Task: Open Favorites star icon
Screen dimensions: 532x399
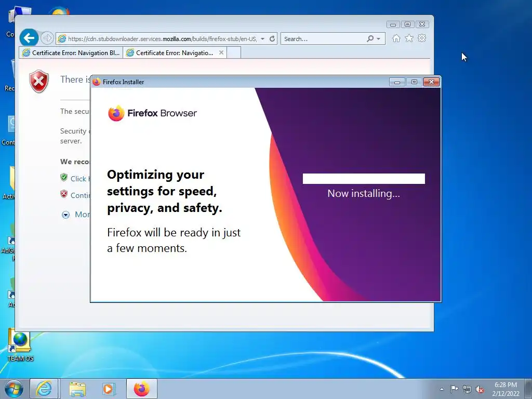Action: coord(409,38)
